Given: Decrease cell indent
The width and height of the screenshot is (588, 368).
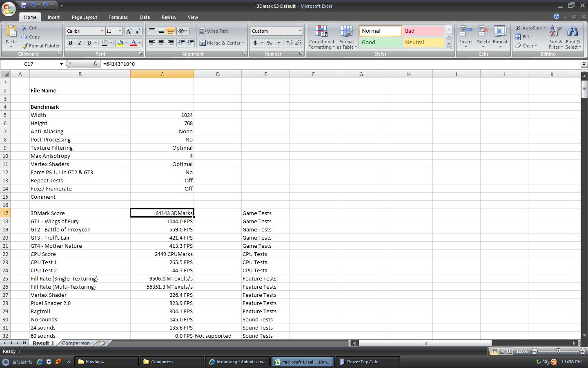Looking at the screenshot, I should click(x=181, y=43).
